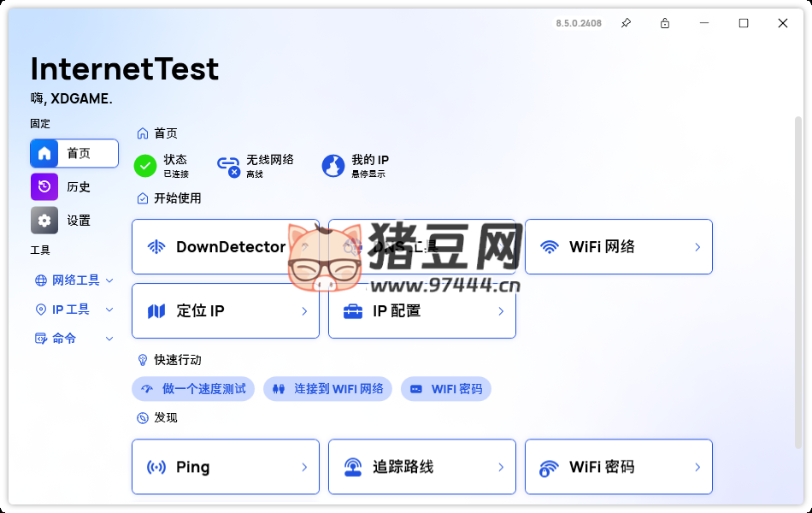The image size is (812, 513).
Task: Click 连接到 WIFI 网络 quick action
Action: [x=327, y=389]
